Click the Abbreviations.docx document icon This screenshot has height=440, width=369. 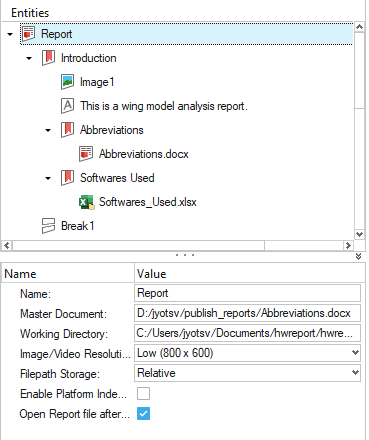86,154
